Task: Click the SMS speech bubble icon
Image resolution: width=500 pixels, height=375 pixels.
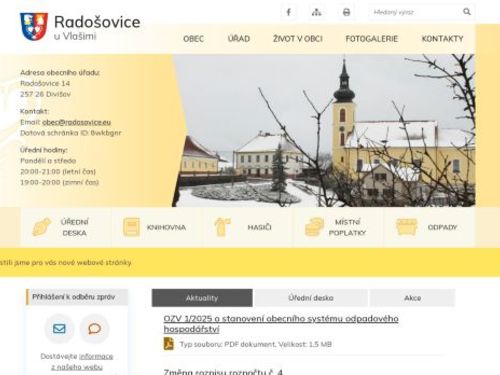Action: click(94, 329)
